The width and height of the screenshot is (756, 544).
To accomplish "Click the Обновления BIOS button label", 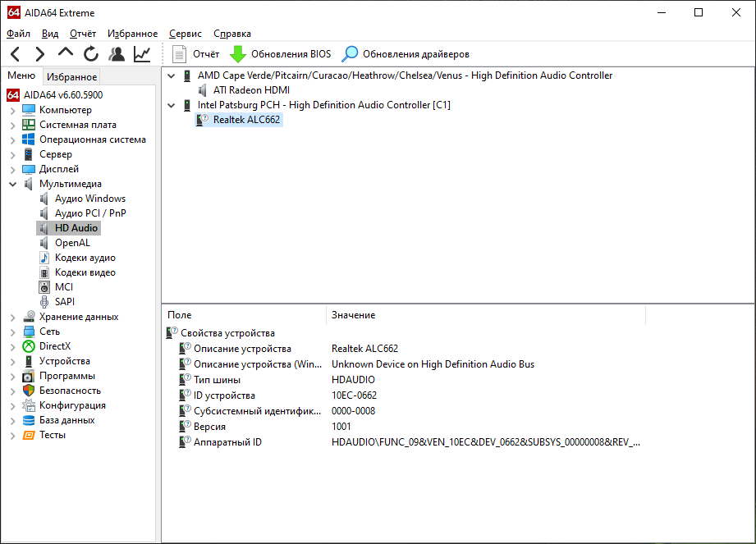I will tap(291, 54).
